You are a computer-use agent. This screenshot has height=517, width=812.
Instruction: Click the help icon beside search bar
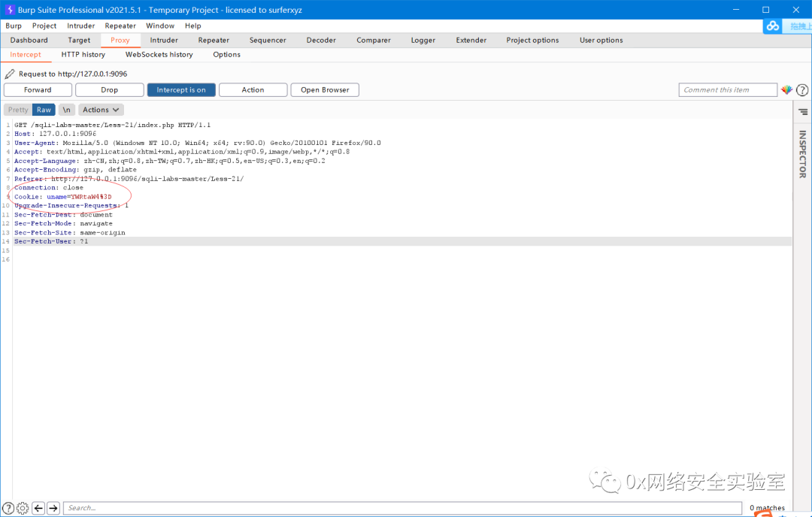[x=8, y=508]
